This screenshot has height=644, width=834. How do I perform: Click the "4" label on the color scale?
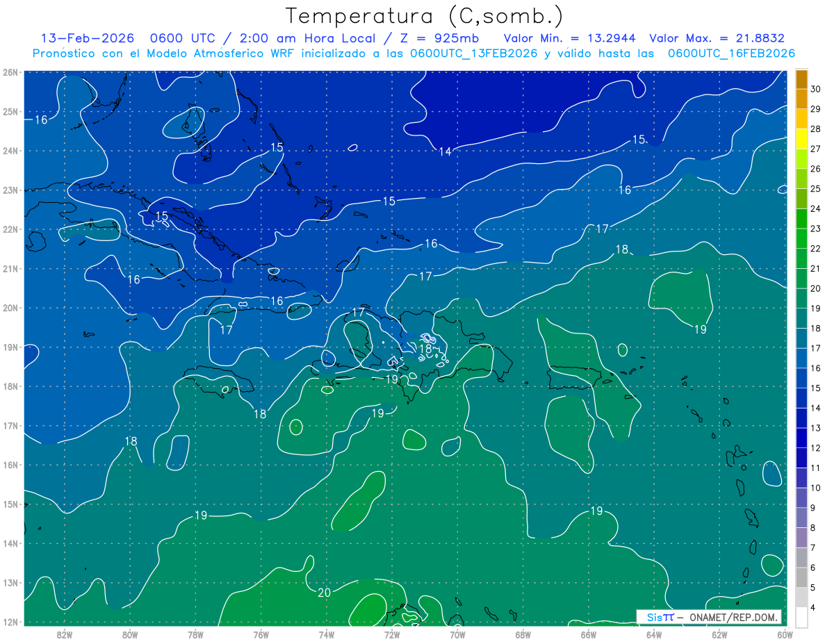(x=813, y=607)
